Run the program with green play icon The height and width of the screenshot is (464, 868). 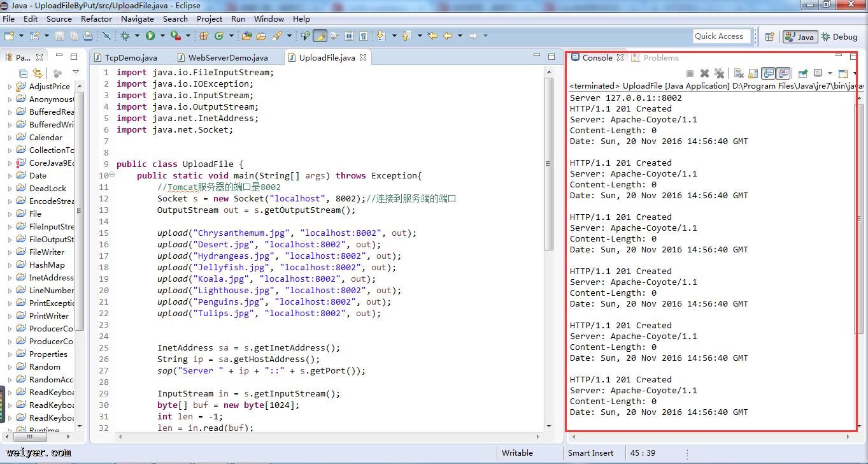pyautogui.click(x=150, y=36)
